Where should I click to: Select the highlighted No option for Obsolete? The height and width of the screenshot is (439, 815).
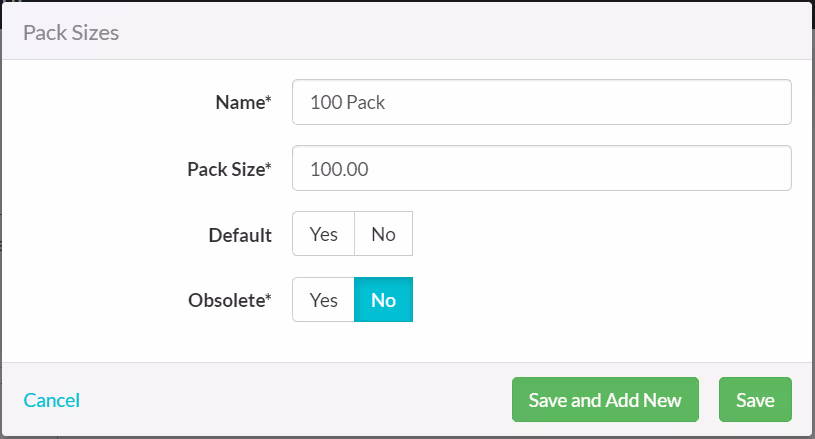(x=384, y=299)
